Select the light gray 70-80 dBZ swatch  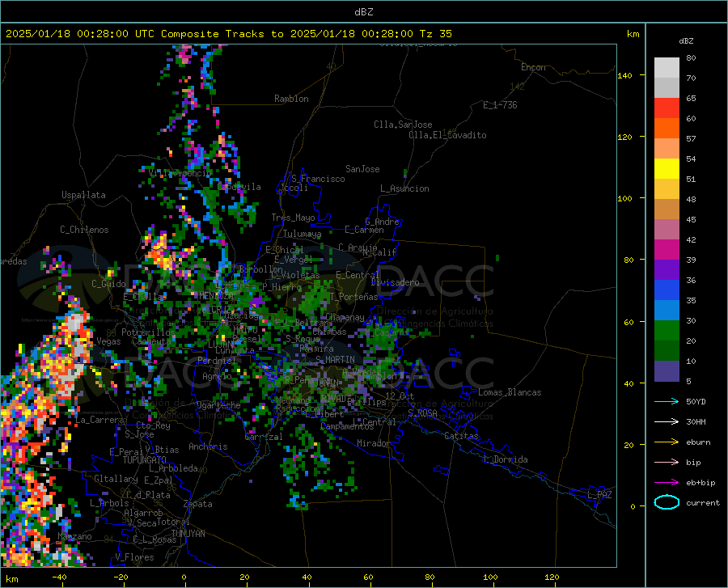pos(667,68)
